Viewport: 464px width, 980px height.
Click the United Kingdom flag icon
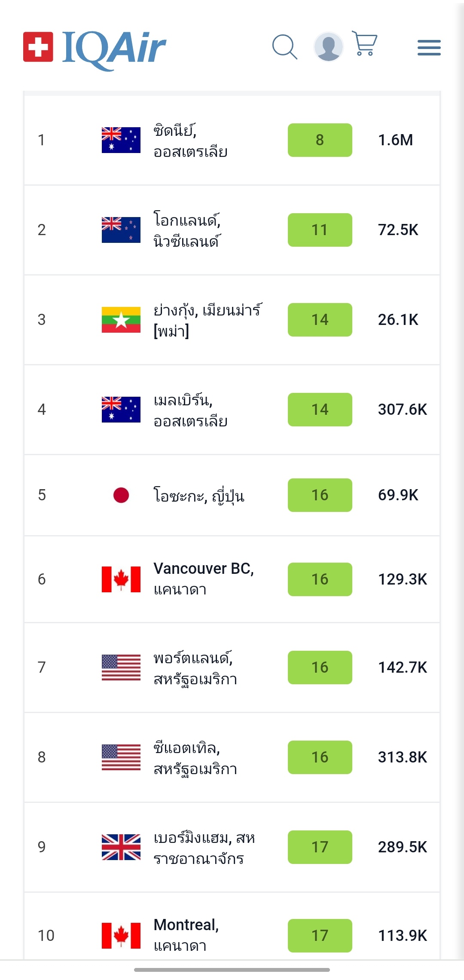tap(121, 847)
